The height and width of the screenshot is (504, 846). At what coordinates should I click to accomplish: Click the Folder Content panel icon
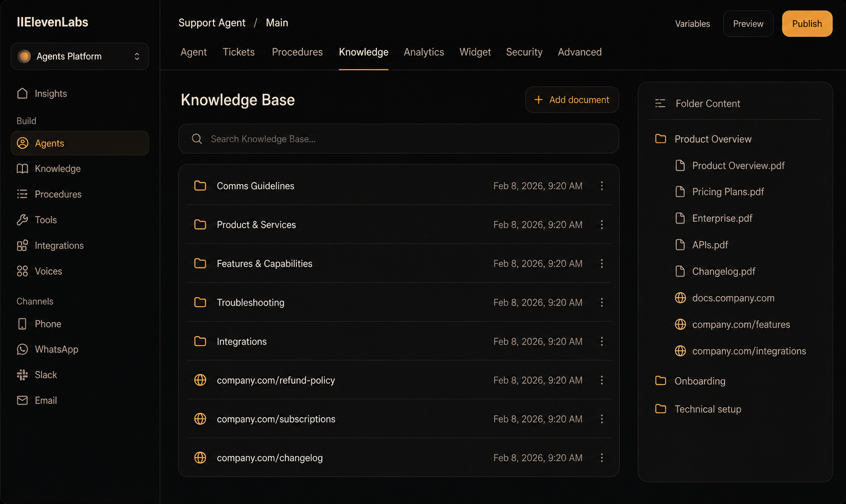coord(660,104)
